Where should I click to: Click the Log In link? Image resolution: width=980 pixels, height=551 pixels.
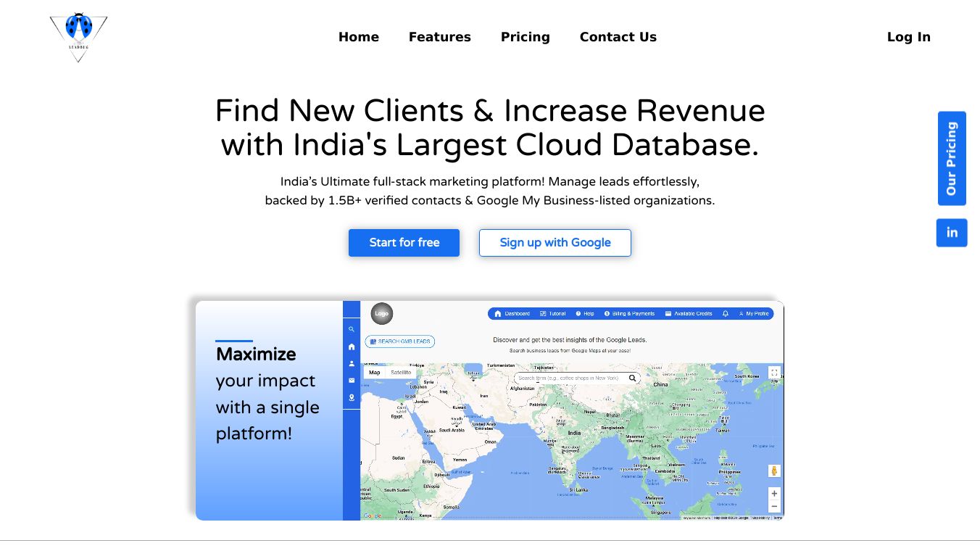[x=909, y=37]
